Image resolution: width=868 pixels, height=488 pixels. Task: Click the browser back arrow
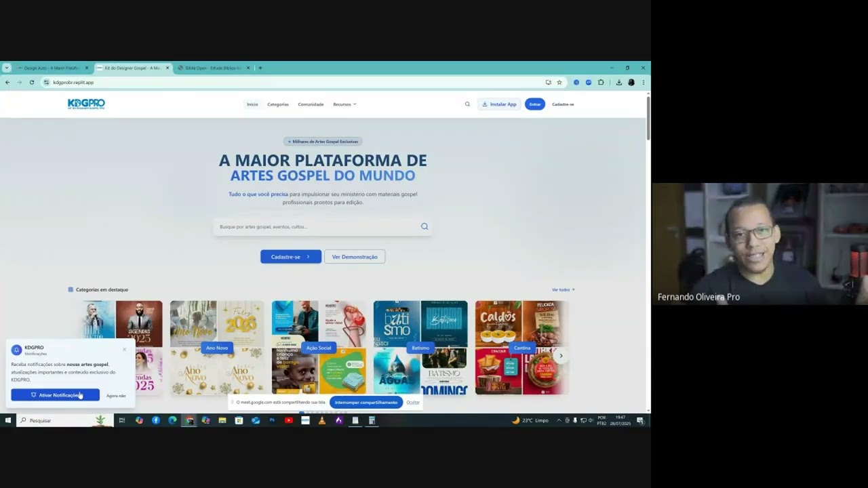[x=7, y=82]
